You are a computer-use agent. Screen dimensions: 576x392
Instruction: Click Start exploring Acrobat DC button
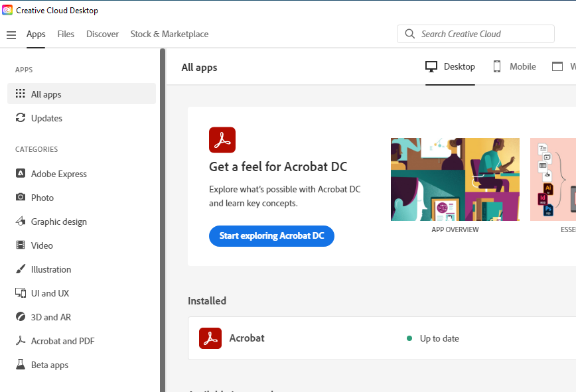coord(271,235)
